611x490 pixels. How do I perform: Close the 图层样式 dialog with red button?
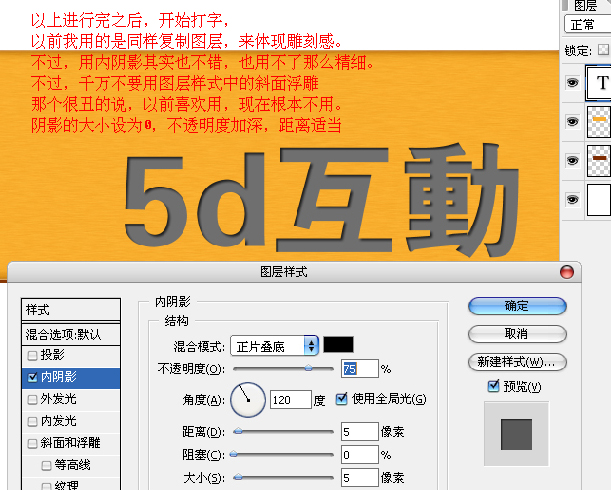(567, 272)
